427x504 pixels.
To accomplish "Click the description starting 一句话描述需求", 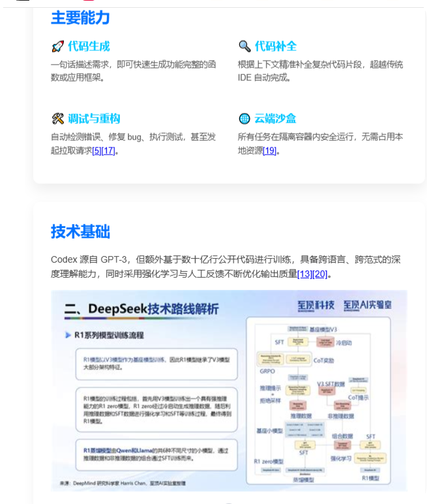I will point(134,71).
